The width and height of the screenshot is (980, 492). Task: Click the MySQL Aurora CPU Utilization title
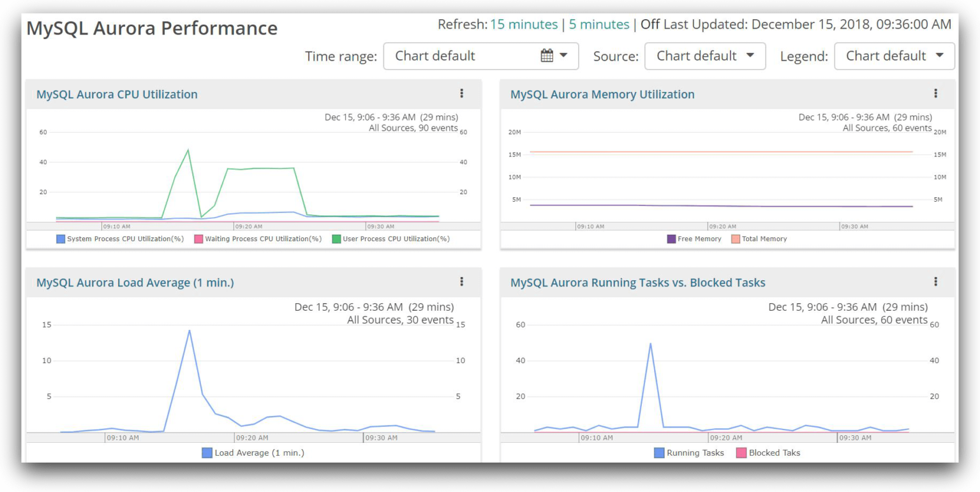click(117, 93)
